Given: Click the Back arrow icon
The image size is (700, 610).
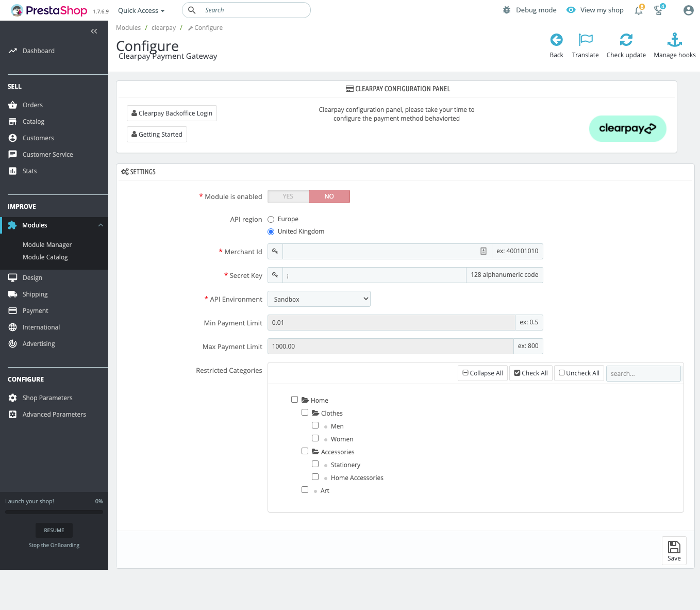Looking at the screenshot, I should click(x=556, y=40).
